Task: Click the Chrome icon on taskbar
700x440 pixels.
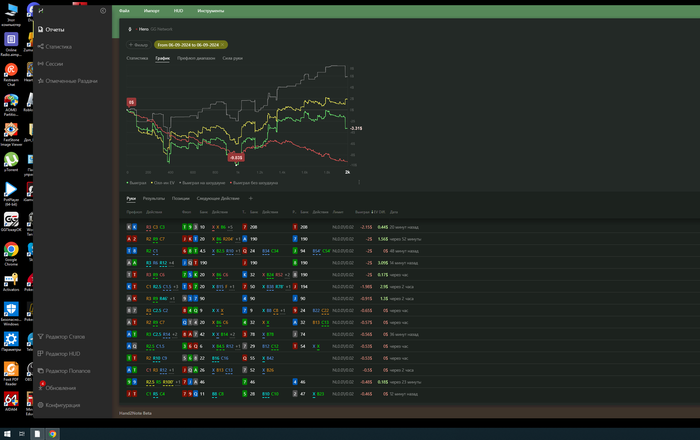Action: (x=53, y=434)
